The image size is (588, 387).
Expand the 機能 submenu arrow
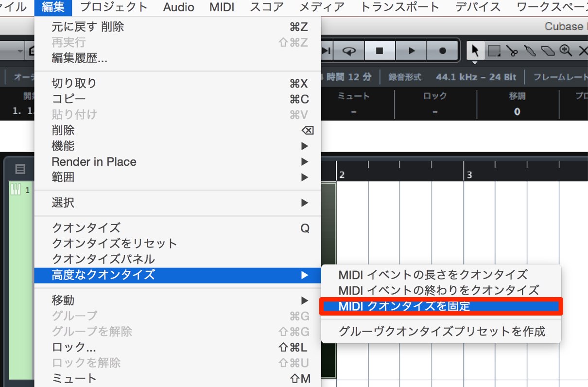point(305,146)
